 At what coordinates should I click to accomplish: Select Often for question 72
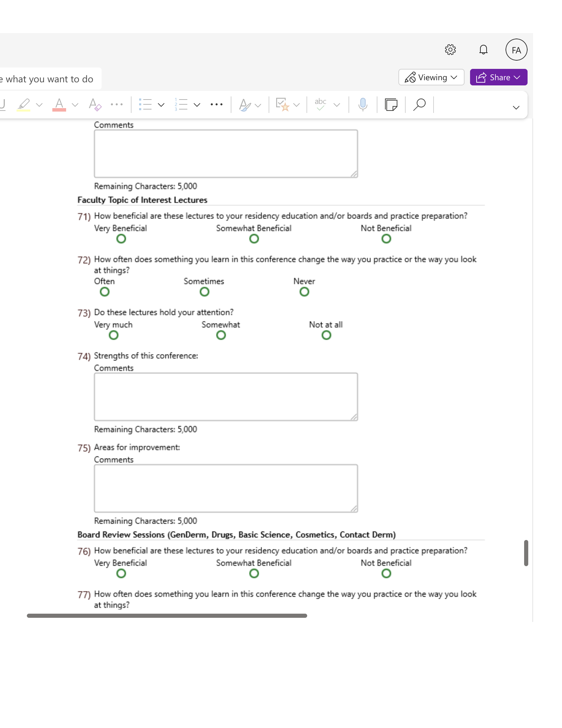(x=104, y=291)
